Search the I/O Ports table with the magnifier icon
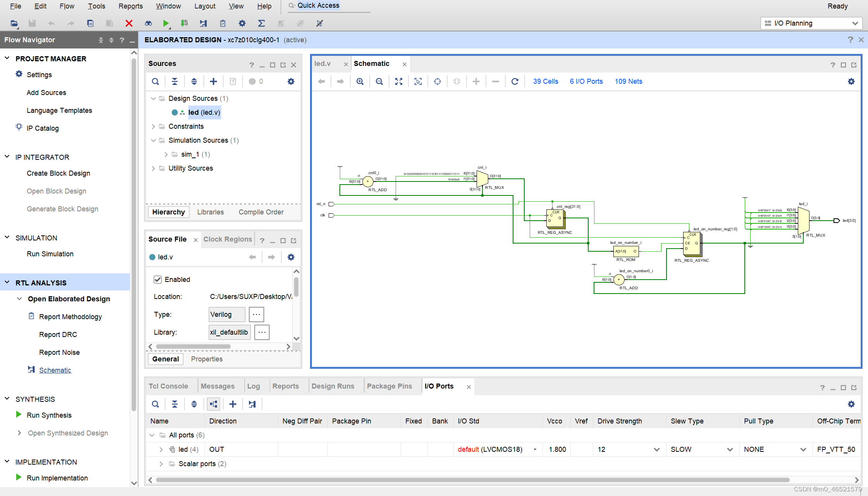868x496 pixels. 155,404
